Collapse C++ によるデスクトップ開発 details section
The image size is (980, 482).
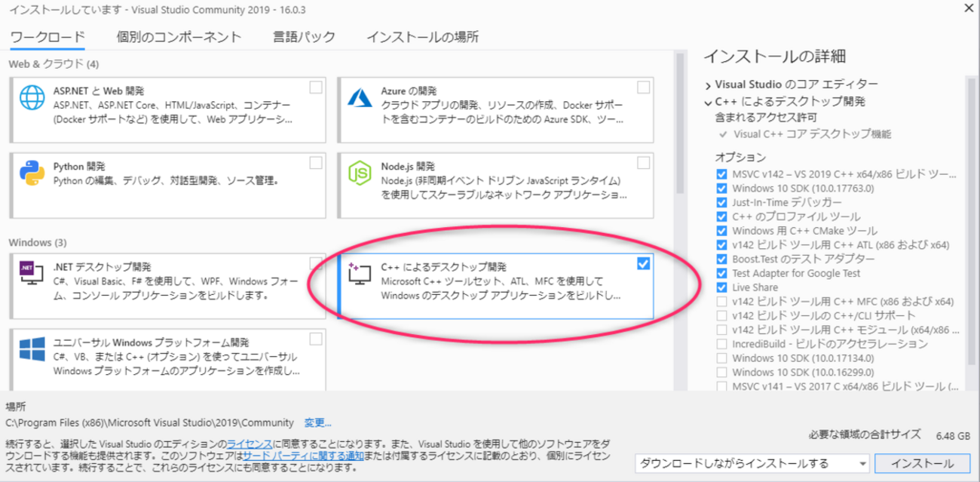709,102
